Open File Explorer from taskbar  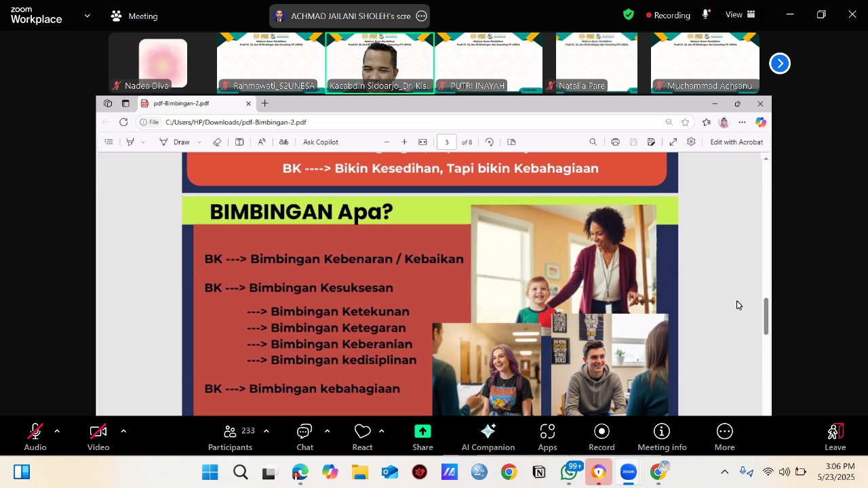[359, 472]
